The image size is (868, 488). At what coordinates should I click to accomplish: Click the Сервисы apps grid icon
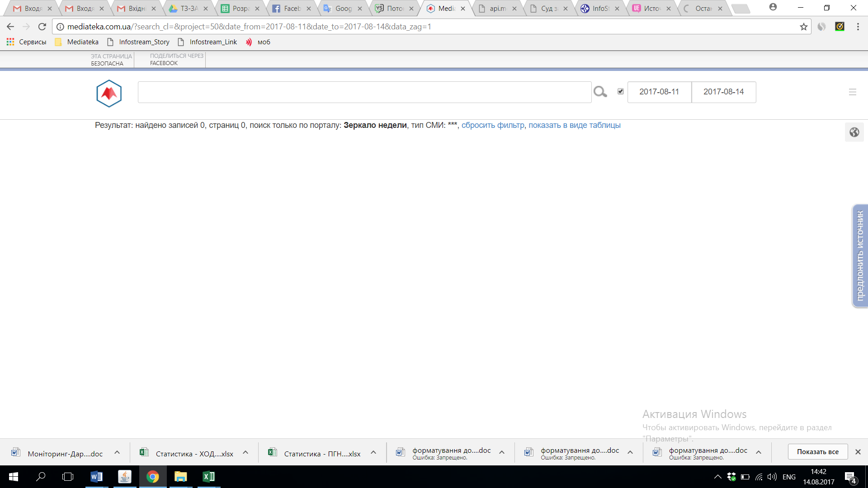coord(10,42)
